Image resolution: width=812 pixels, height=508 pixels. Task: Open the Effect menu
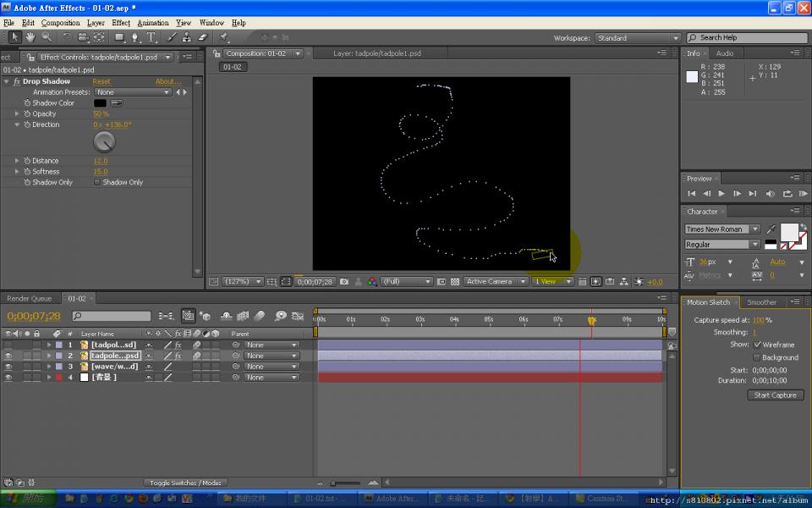[121, 23]
